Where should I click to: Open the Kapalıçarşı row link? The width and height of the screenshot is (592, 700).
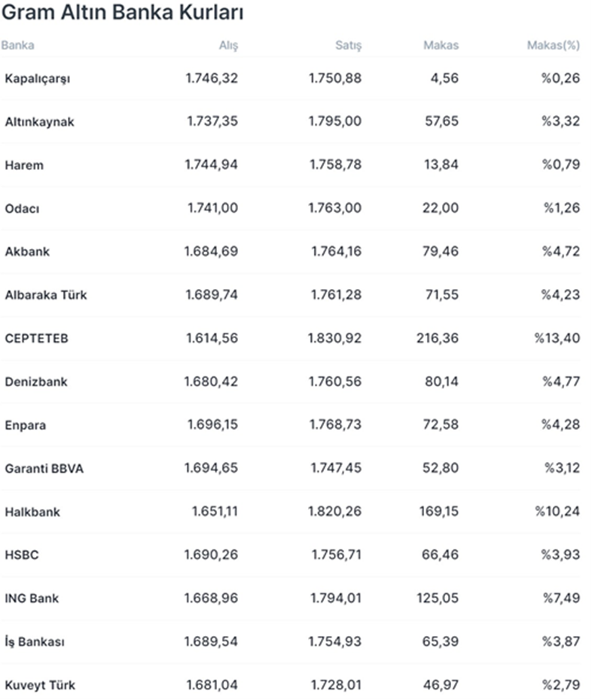coord(37,78)
